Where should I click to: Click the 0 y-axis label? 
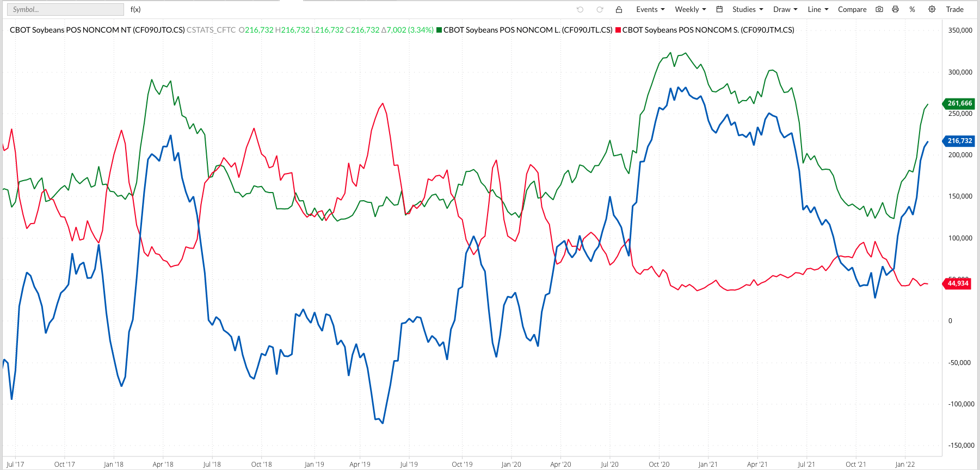coord(951,321)
